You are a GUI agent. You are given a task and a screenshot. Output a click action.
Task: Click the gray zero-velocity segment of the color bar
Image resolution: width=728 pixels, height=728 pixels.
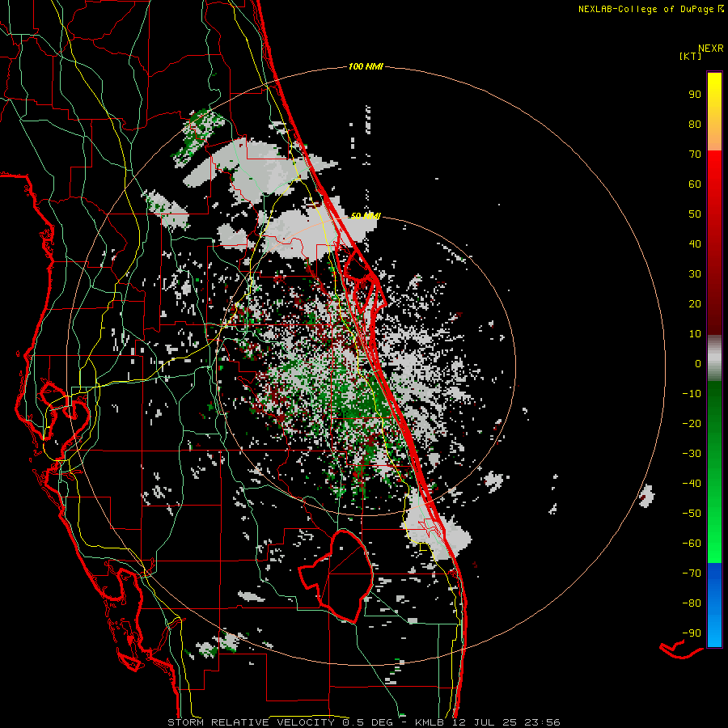tap(714, 358)
